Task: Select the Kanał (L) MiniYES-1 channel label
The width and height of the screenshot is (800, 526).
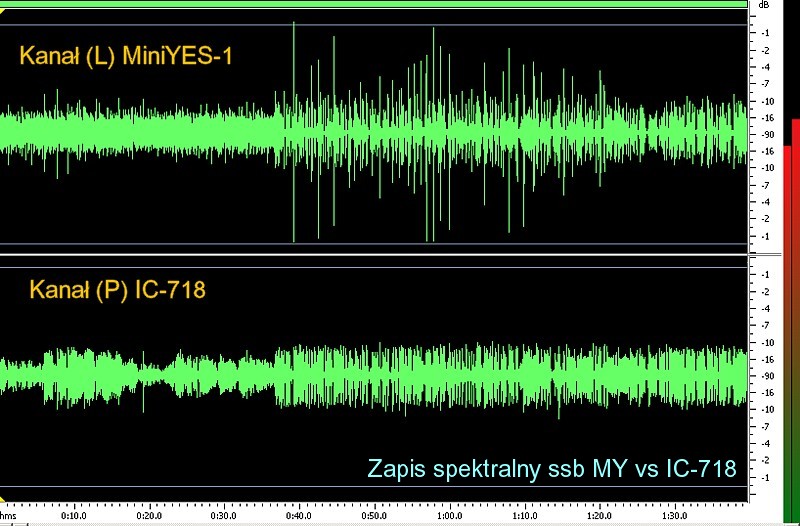Action: (x=125, y=55)
